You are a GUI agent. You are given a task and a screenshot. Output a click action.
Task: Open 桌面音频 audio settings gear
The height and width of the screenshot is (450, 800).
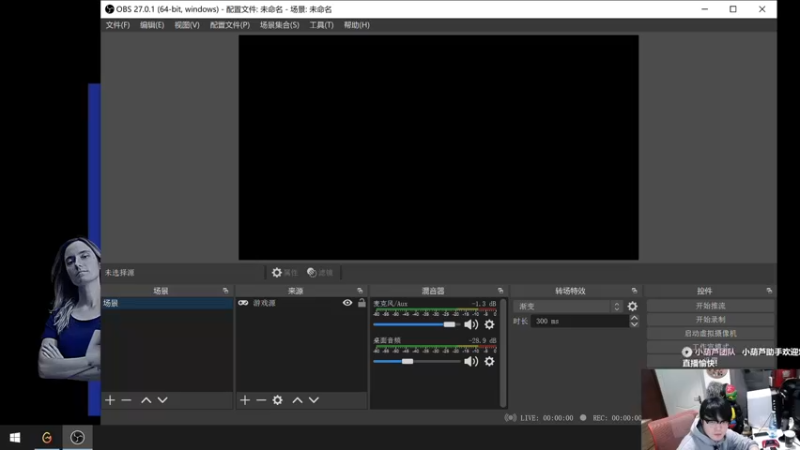click(x=489, y=361)
